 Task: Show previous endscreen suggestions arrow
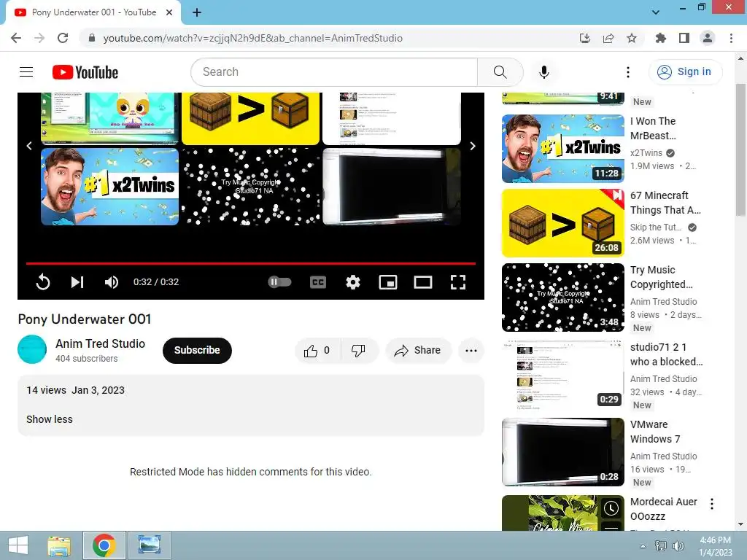pyautogui.click(x=29, y=146)
